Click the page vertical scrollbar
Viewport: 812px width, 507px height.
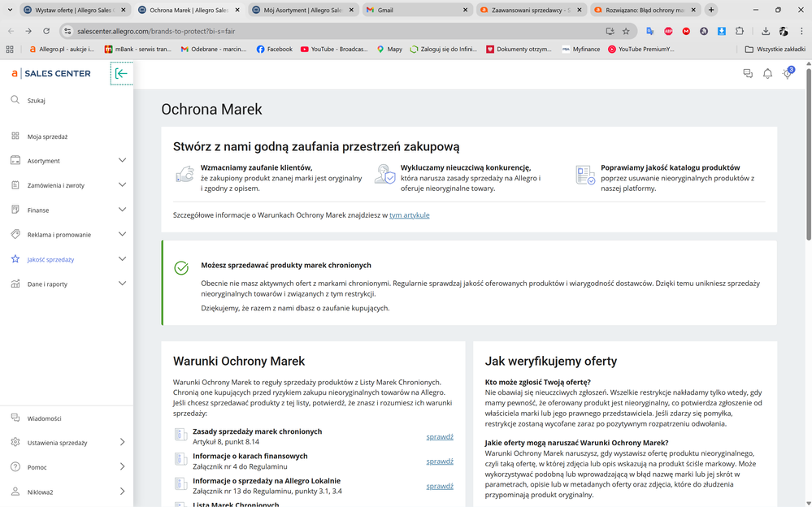(x=809, y=155)
